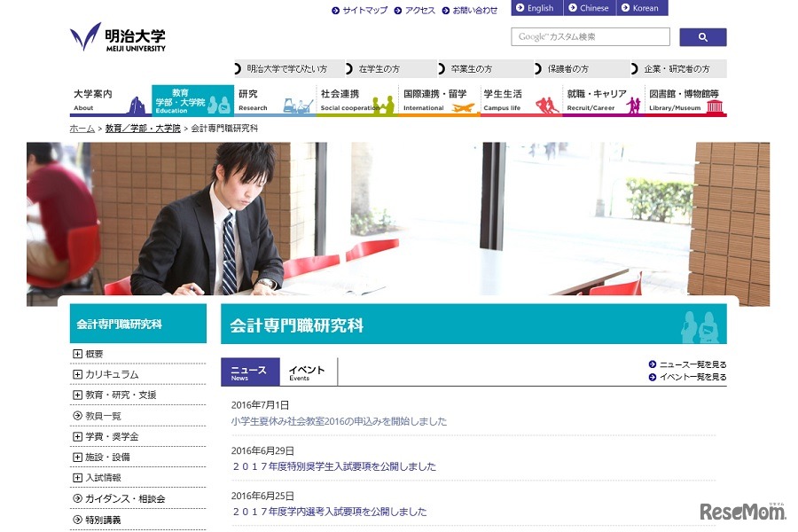Click the search magnifying glass button
The height and width of the screenshot is (532, 798).
(702, 36)
